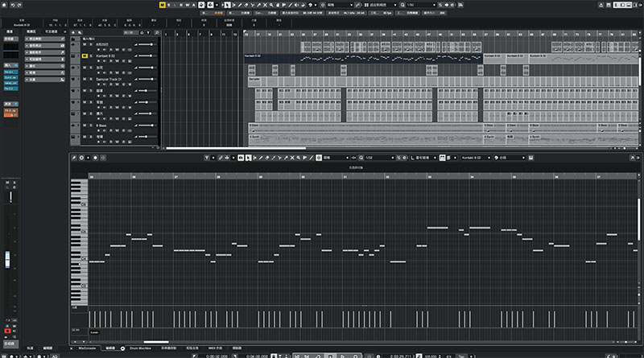Expand the last Inspector section
The height and width of the screenshot is (358, 644).
coord(44,79)
